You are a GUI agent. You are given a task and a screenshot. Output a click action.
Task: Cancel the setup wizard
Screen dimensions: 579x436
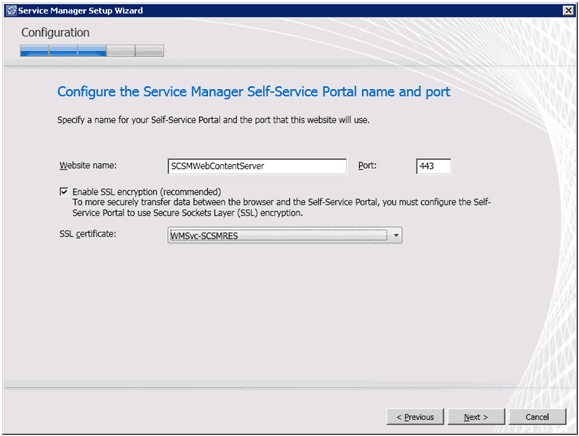click(537, 417)
